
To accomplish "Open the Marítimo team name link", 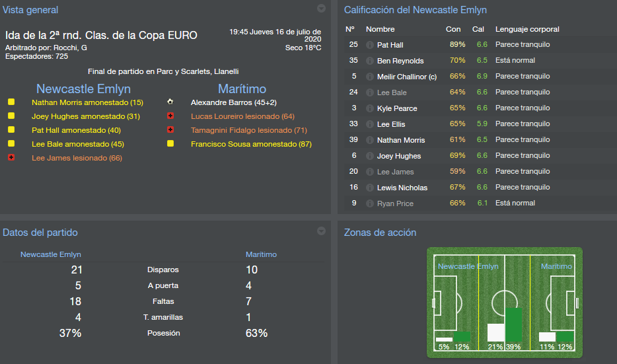I will pyautogui.click(x=242, y=89).
